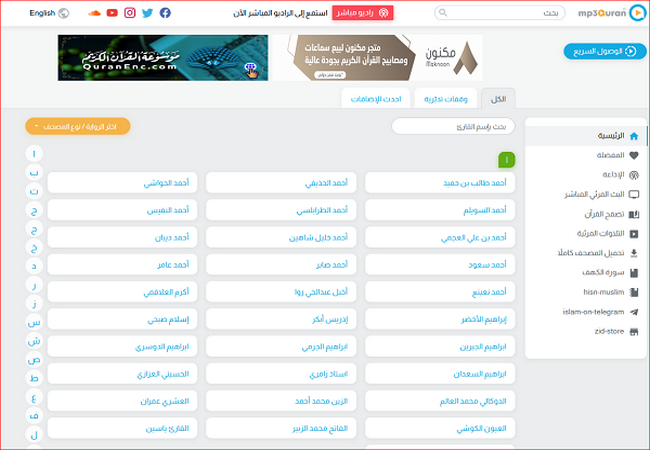This screenshot has height=450, width=650.
Task: Open the Instagram social icon
Action: pos(130,13)
